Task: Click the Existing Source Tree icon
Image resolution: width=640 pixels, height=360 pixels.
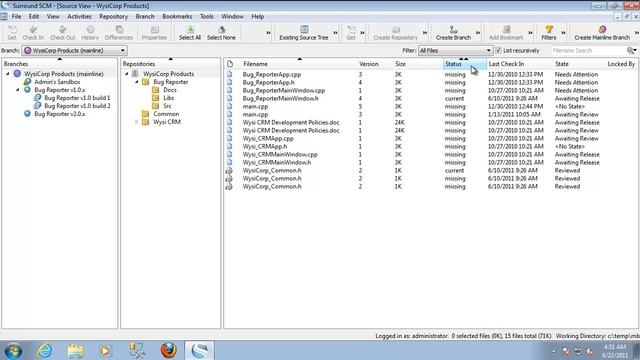Action: [304, 33]
